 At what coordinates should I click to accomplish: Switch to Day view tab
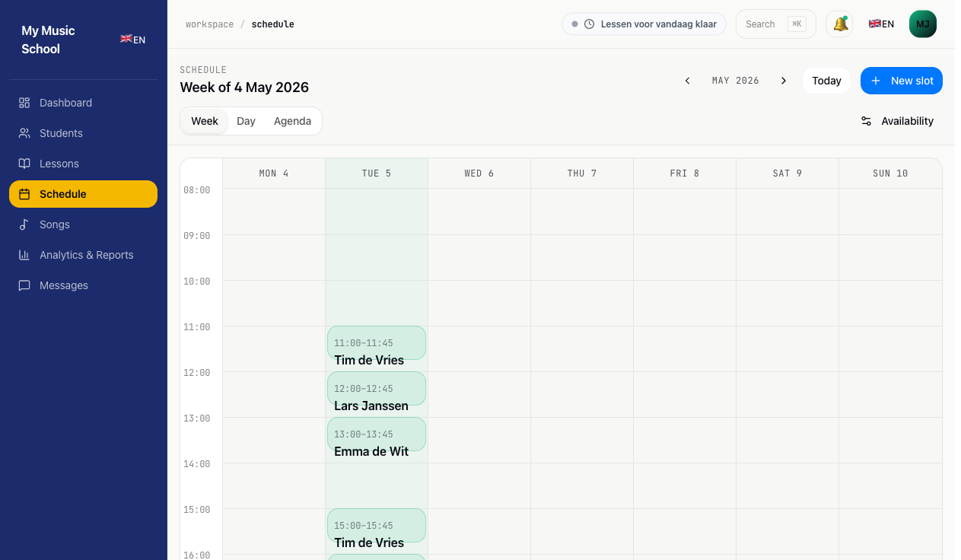click(246, 121)
